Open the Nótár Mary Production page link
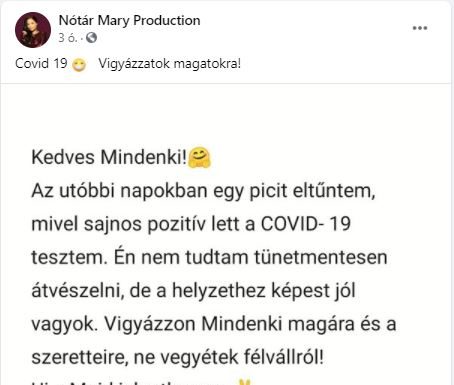Image resolution: width=454 pixels, height=385 pixels. (129, 21)
